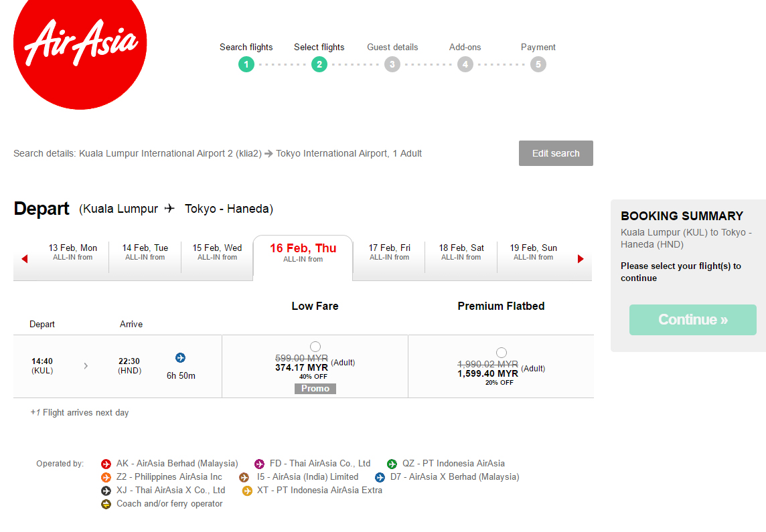The height and width of the screenshot is (532, 766).
Task: Click the FD Thai AirAsia purple legend icon
Action: click(x=259, y=464)
